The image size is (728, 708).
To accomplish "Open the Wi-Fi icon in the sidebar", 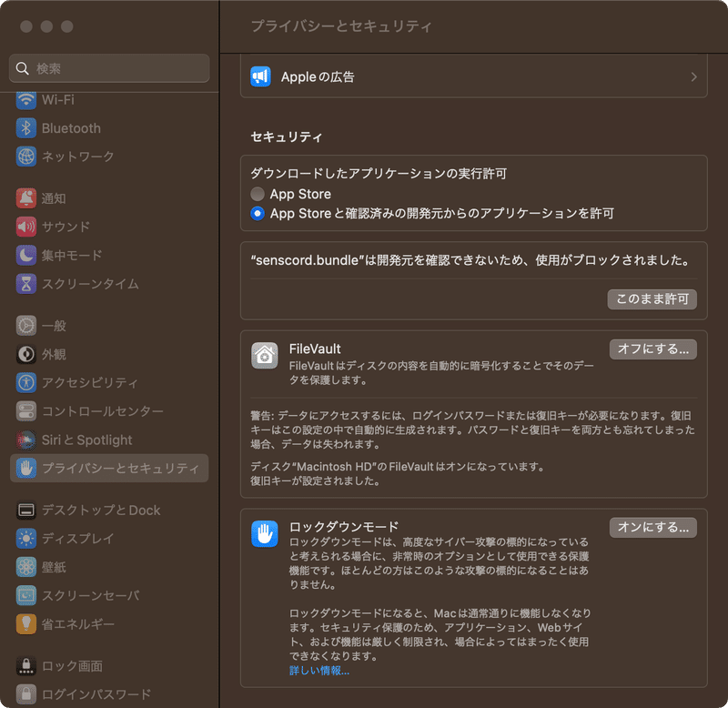I will (26, 100).
